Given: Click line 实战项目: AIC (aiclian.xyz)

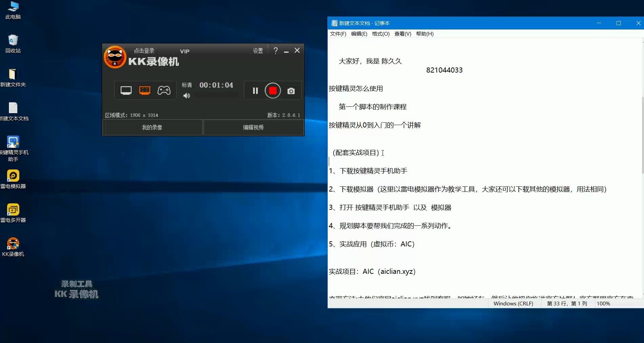Looking at the screenshot, I should pos(372,272).
